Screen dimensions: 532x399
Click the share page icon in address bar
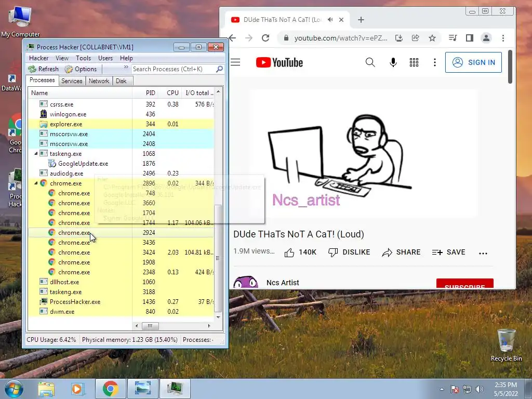[x=415, y=38]
